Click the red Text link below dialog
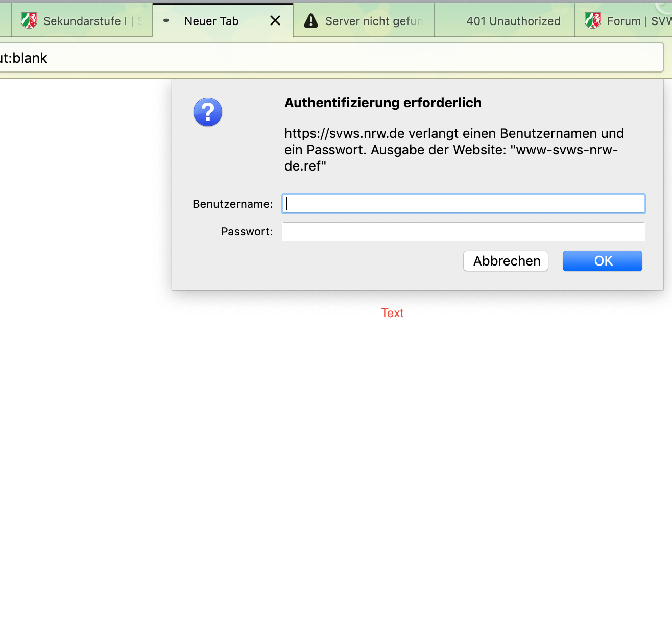The width and height of the screenshot is (672, 626). [392, 313]
